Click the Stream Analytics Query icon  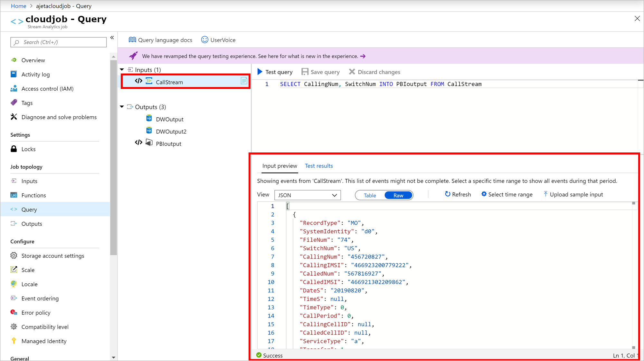14,210
